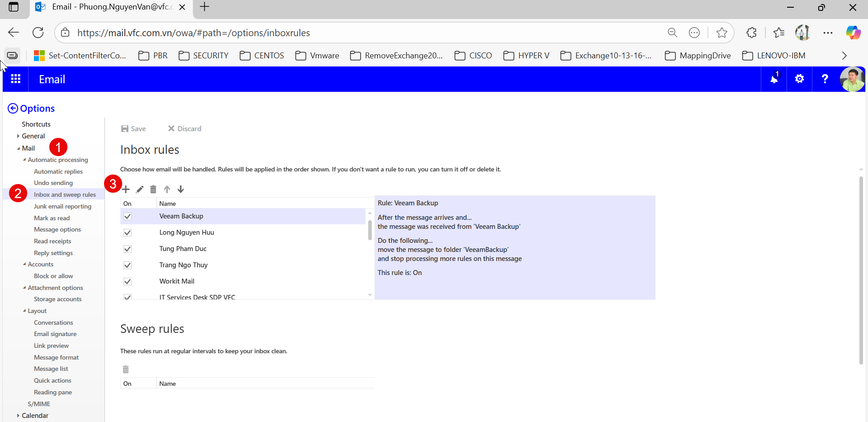Screen dimensions: 868x422
Task: Select Email signature option
Action: coord(55,334)
